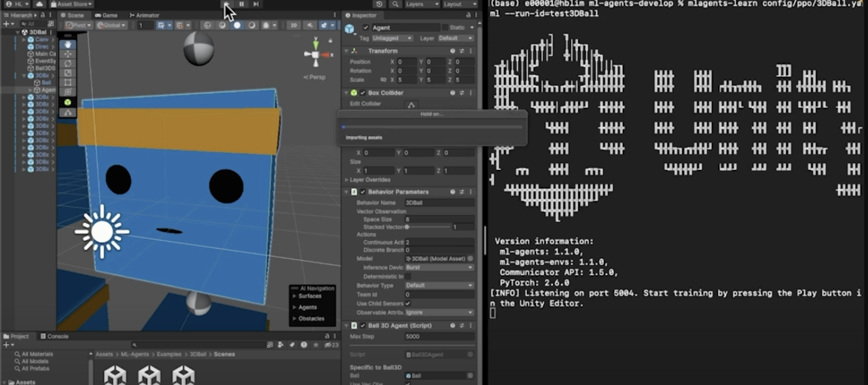Open the Pivot dropdown
This screenshot has width=868, height=385.
click(78, 26)
